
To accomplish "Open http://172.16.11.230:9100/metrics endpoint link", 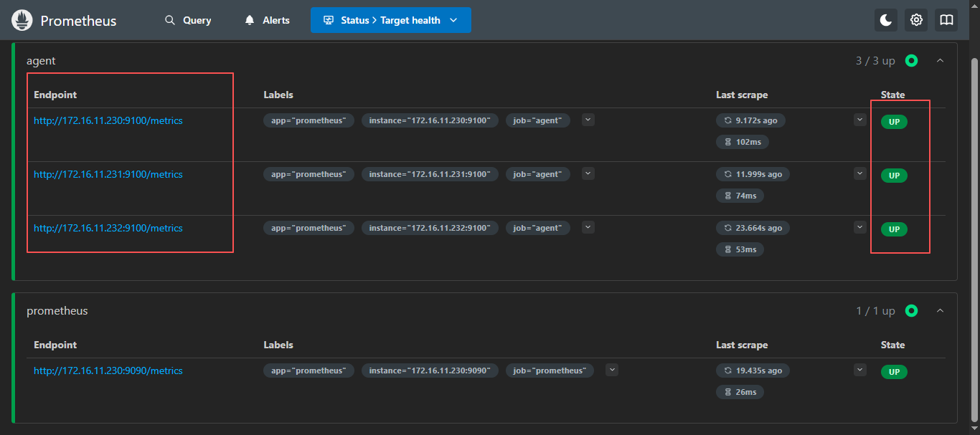I will (108, 120).
